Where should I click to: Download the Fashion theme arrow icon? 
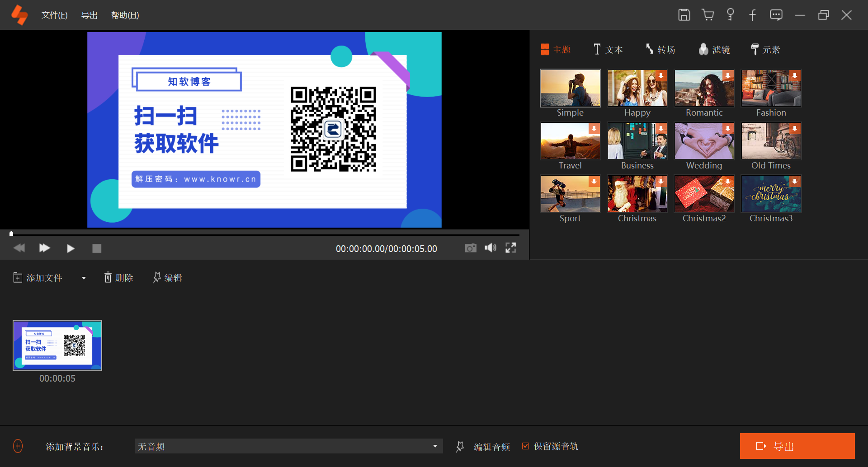tap(795, 76)
